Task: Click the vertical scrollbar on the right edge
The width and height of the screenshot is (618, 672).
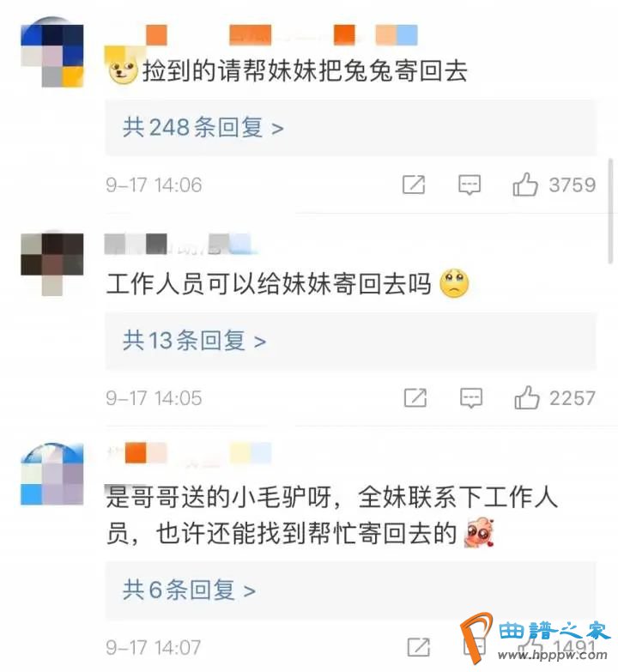Action: point(610,211)
